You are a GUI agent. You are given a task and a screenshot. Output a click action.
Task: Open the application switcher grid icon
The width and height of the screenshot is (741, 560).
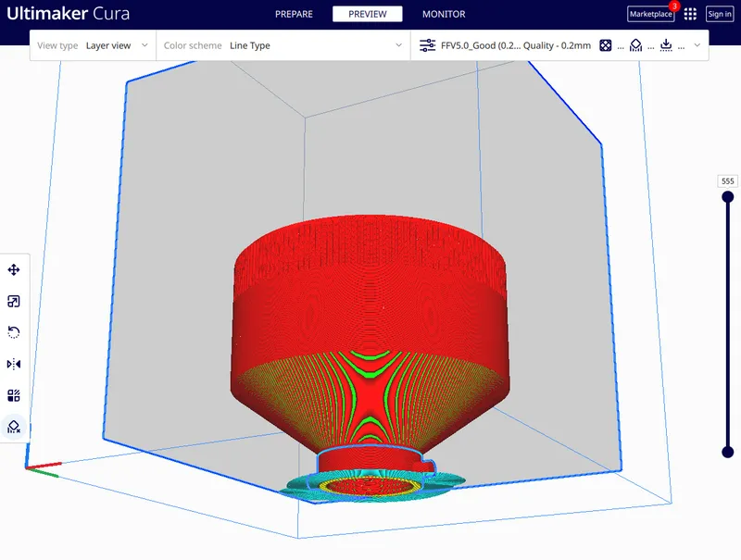click(x=690, y=14)
